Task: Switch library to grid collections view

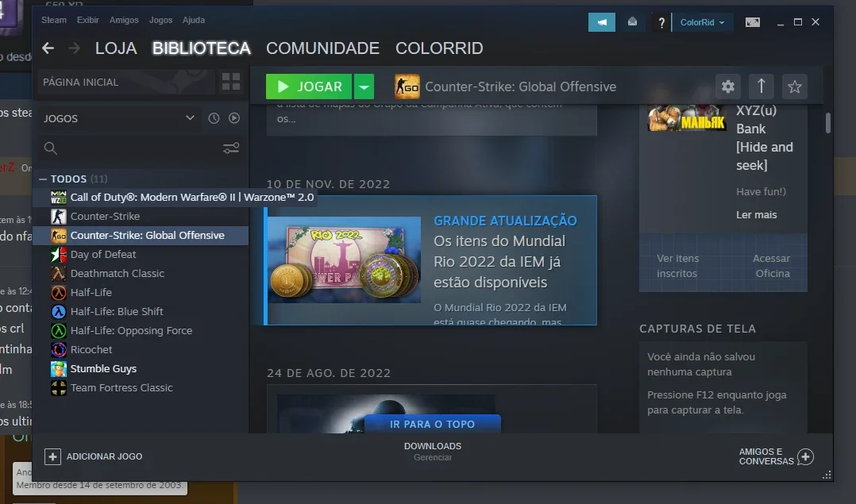Action: tap(231, 82)
